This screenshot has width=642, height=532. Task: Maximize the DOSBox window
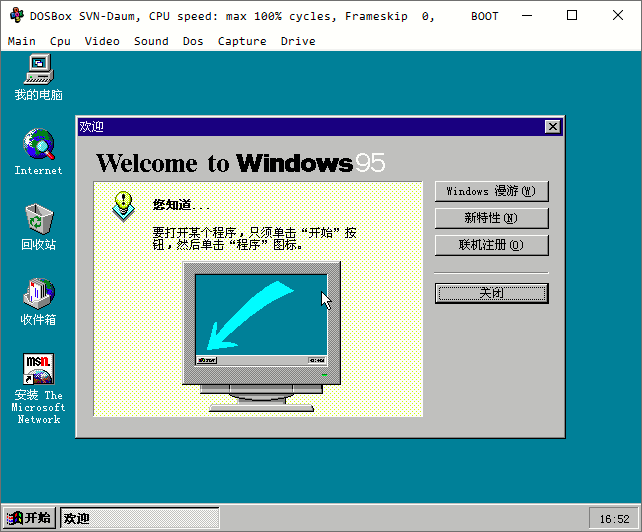pos(572,16)
